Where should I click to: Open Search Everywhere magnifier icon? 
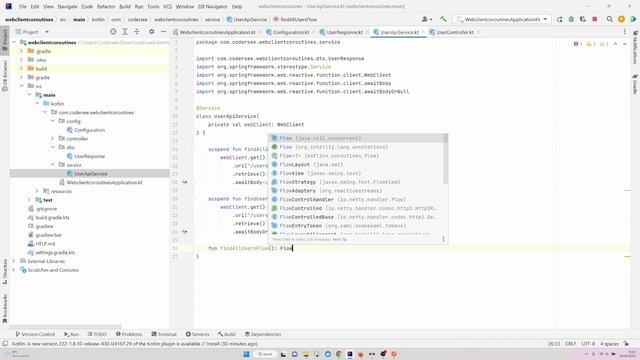point(609,19)
